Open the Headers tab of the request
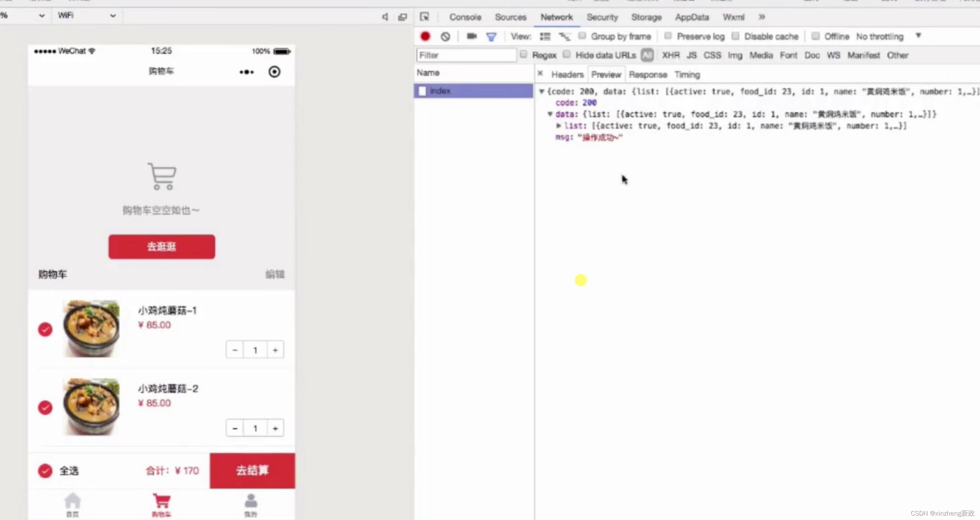This screenshot has height=520, width=980. pyautogui.click(x=567, y=75)
